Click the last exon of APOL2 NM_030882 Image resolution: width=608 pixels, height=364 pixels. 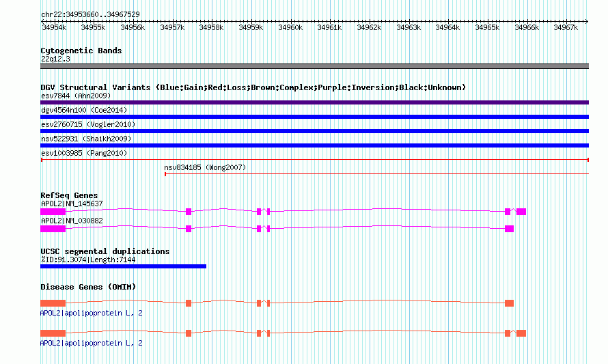509,229
